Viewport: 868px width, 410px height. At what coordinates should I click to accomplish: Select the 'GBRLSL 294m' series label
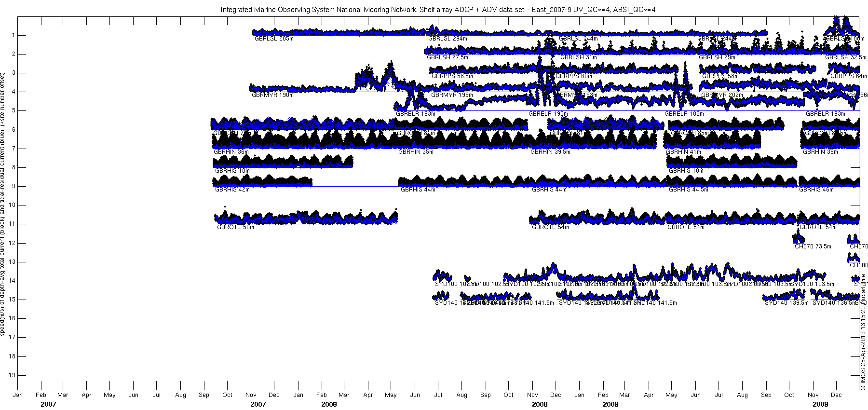click(448, 39)
